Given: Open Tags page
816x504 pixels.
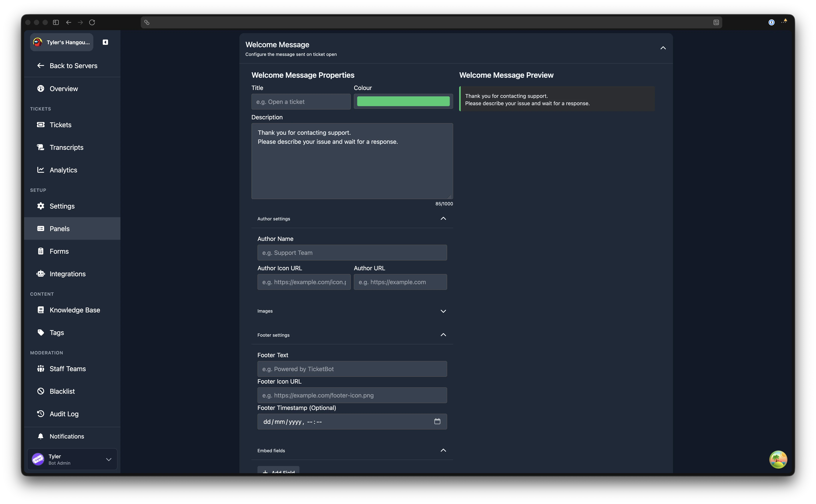Looking at the screenshot, I should pyautogui.click(x=72, y=333).
